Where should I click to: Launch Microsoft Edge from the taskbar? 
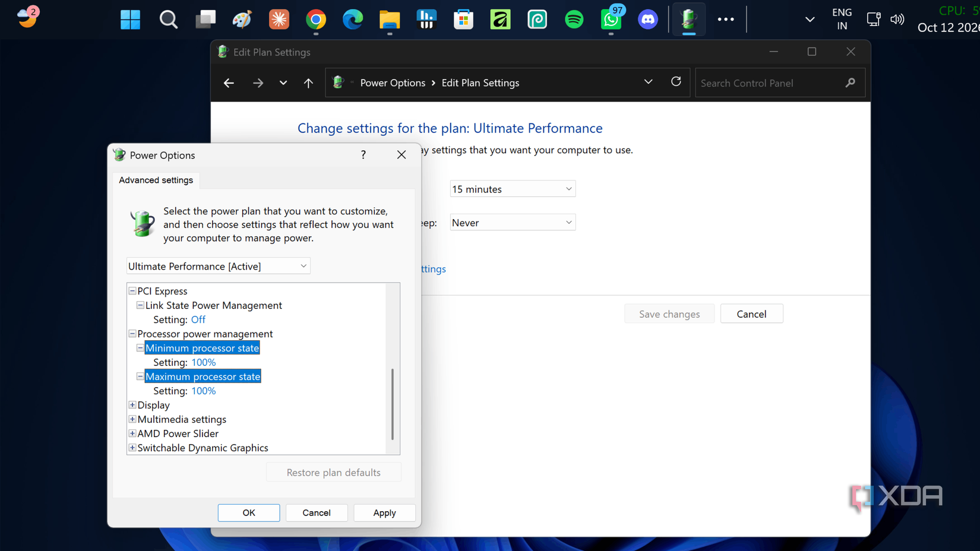[353, 20]
